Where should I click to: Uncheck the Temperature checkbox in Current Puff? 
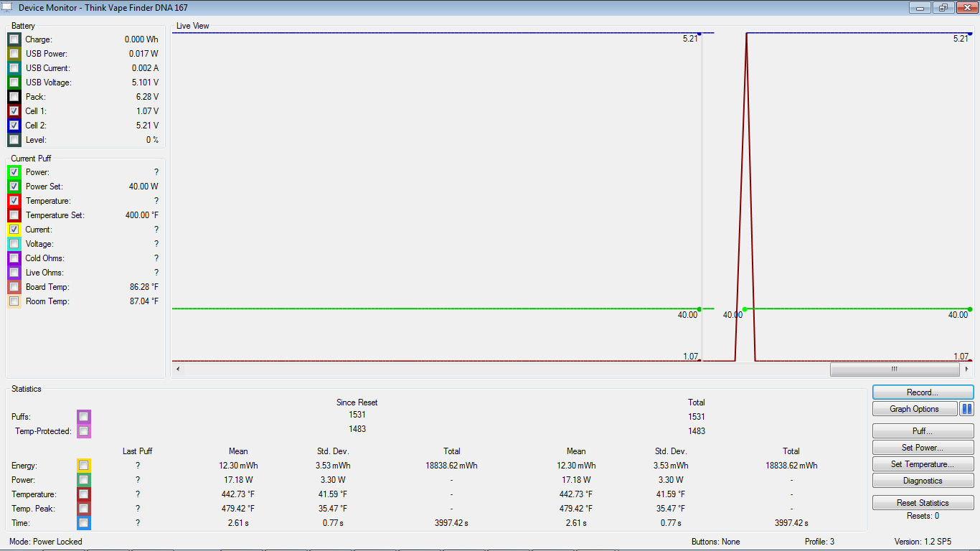tap(14, 201)
